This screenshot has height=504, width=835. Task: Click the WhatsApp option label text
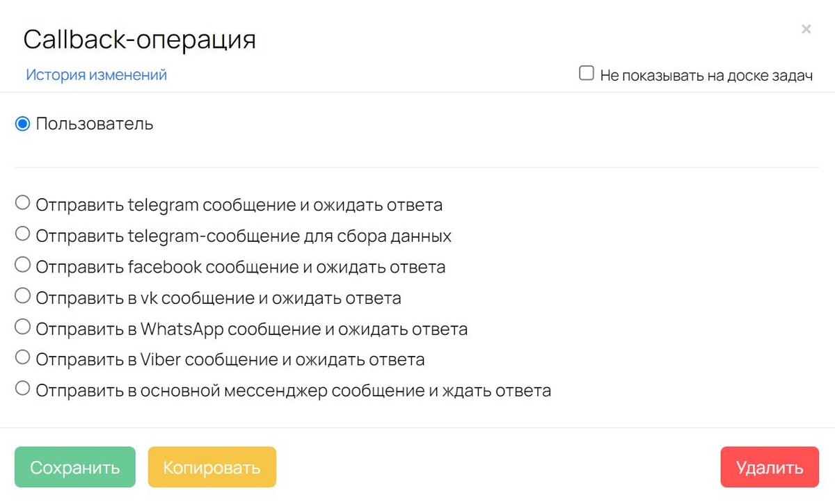[x=252, y=329]
